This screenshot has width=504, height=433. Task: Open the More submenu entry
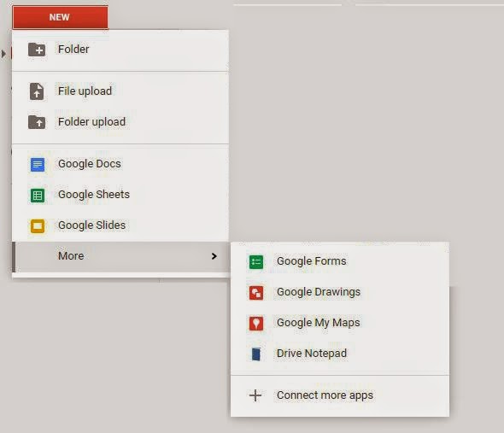[x=120, y=256]
